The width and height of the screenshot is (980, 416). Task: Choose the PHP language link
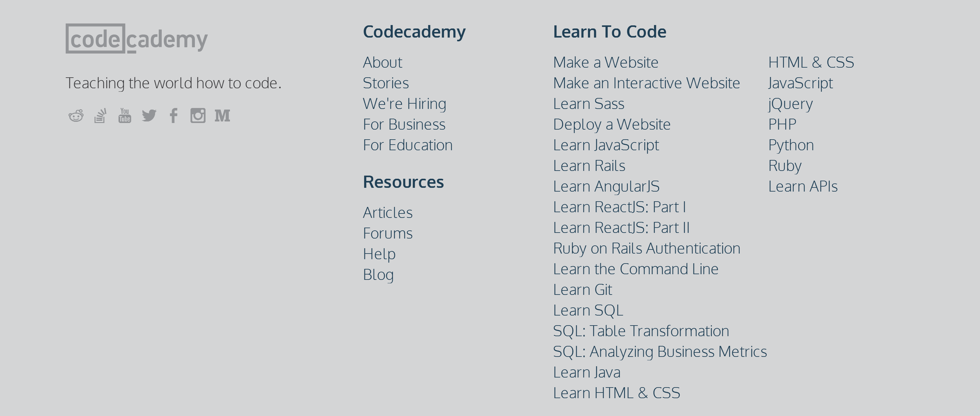[x=782, y=125]
